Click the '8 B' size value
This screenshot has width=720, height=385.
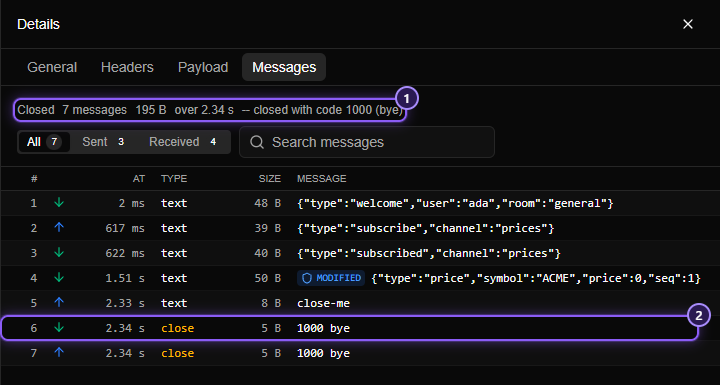[x=271, y=303]
